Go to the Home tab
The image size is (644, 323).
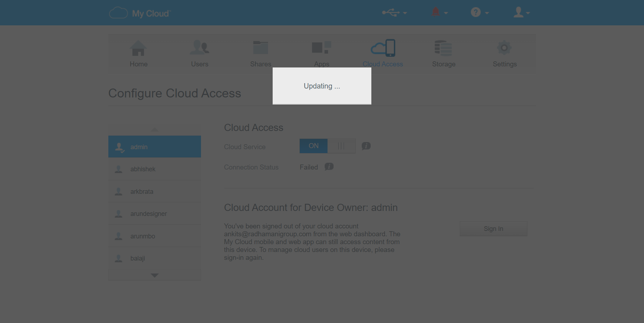(x=139, y=54)
